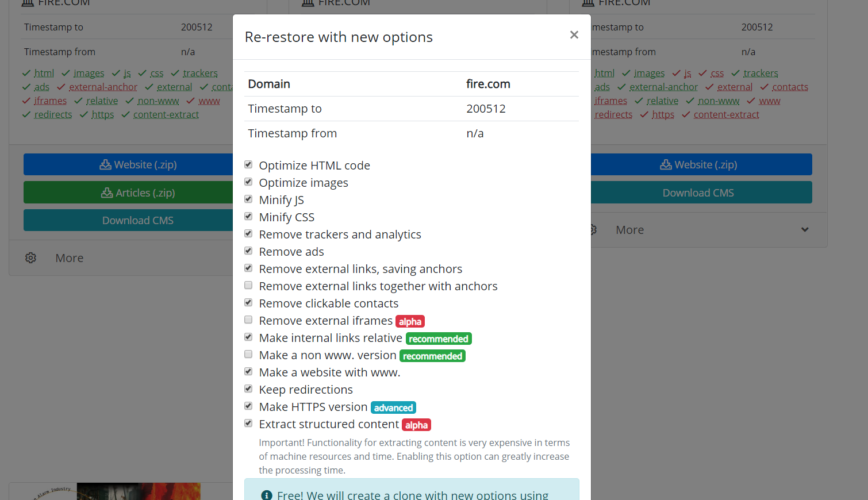Click the info icon in the Free clone notice
This screenshot has width=868, height=500.
pyautogui.click(x=267, y=495)
